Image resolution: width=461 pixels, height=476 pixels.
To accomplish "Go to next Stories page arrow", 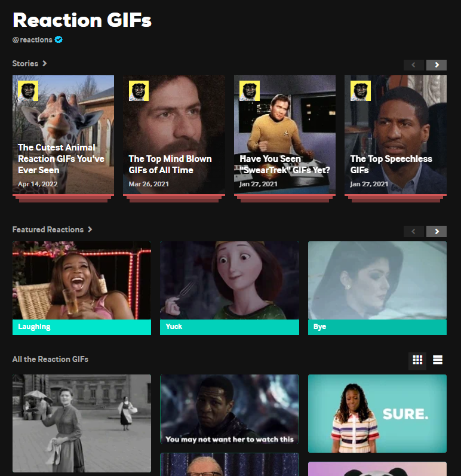I will [x=437, y=65].
